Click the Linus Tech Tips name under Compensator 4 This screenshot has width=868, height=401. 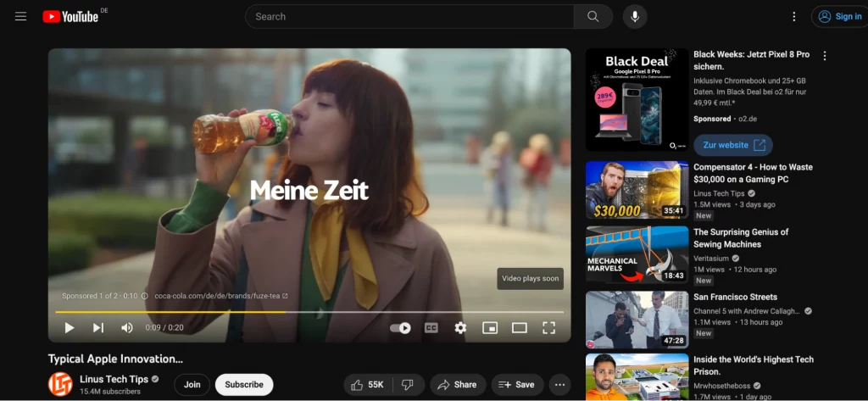click(720, 194)
